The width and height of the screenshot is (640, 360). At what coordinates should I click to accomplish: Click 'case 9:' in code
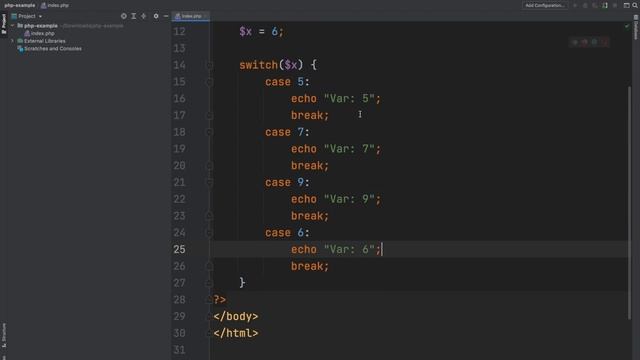pos(287,182)
